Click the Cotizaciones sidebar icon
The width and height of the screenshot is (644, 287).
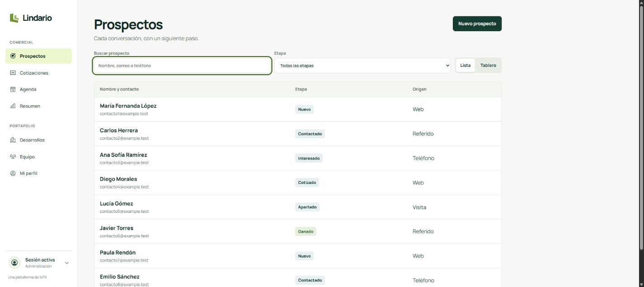click(x=13, y=73)
